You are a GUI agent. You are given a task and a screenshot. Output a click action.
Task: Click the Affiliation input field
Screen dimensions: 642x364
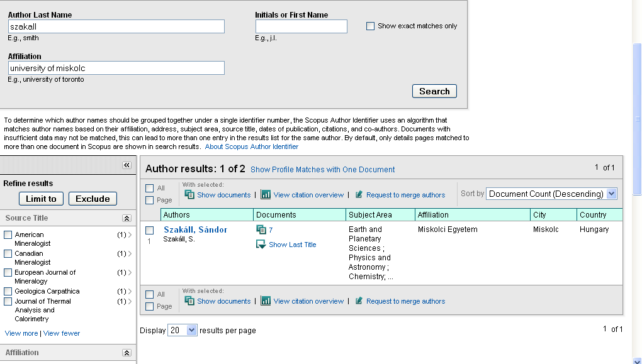pyautogui.click(x=116, y=68)
